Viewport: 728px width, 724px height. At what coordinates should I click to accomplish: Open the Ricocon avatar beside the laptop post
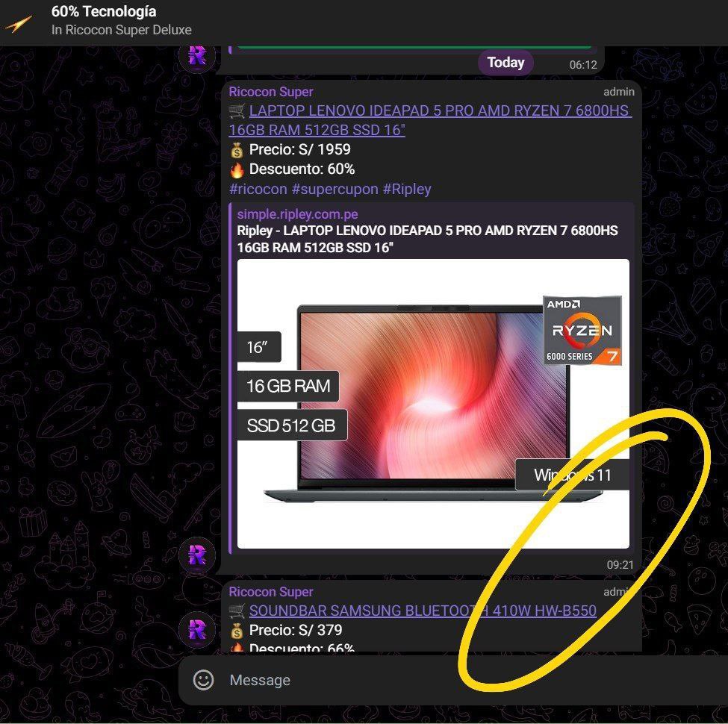(197, 555)
